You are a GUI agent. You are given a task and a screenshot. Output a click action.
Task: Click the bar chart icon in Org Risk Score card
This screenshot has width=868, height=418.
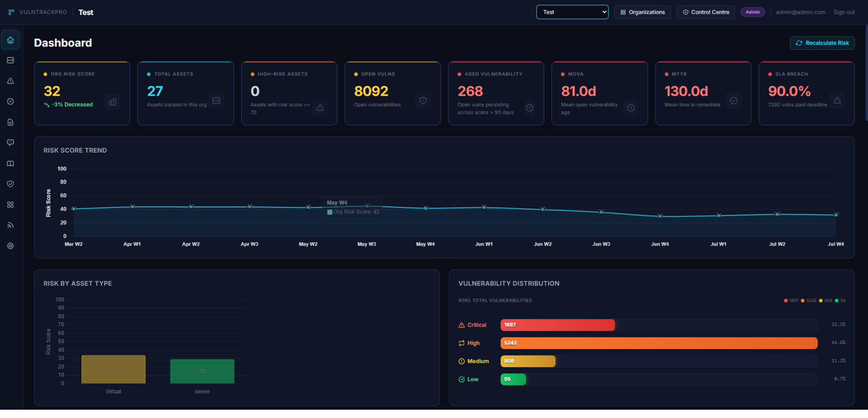(x=112, y=102)
